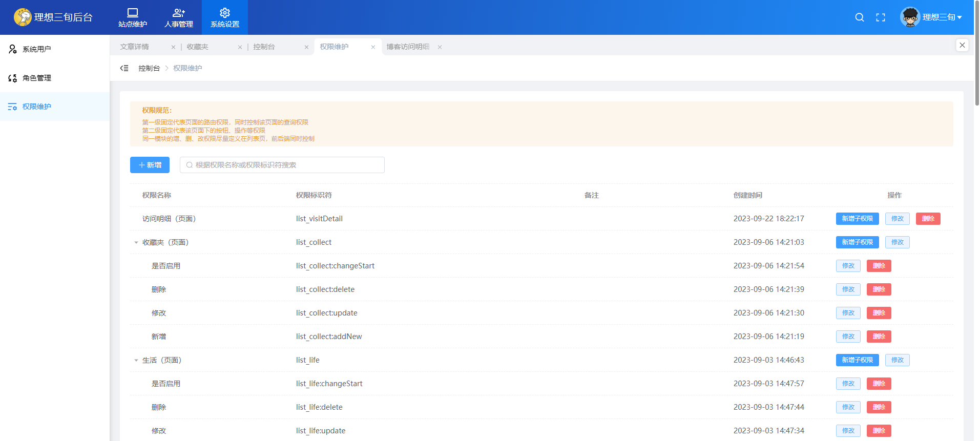Image resolution: width=980 pixels, height=441 pixels.
Task: Toggle fullscreen mode icon
Action: click(880, 17)
